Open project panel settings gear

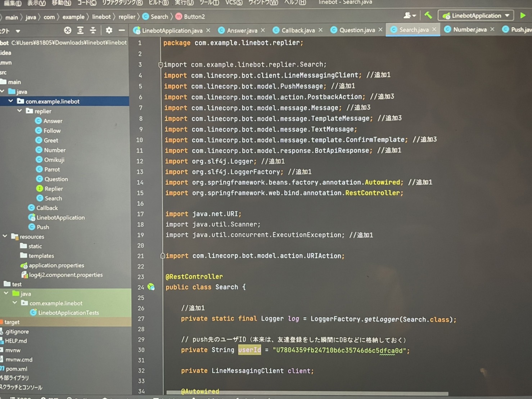pyautogui.click(x=109, y=31)
